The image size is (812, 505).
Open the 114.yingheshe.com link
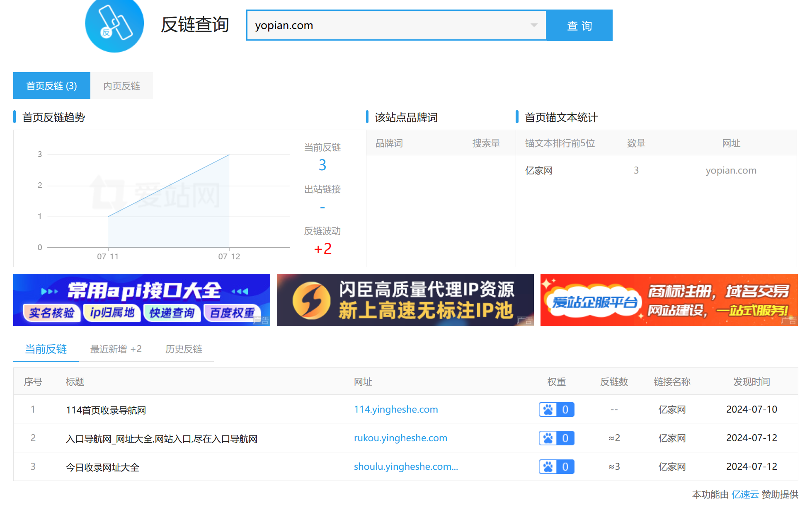click(x=396, y=409)
